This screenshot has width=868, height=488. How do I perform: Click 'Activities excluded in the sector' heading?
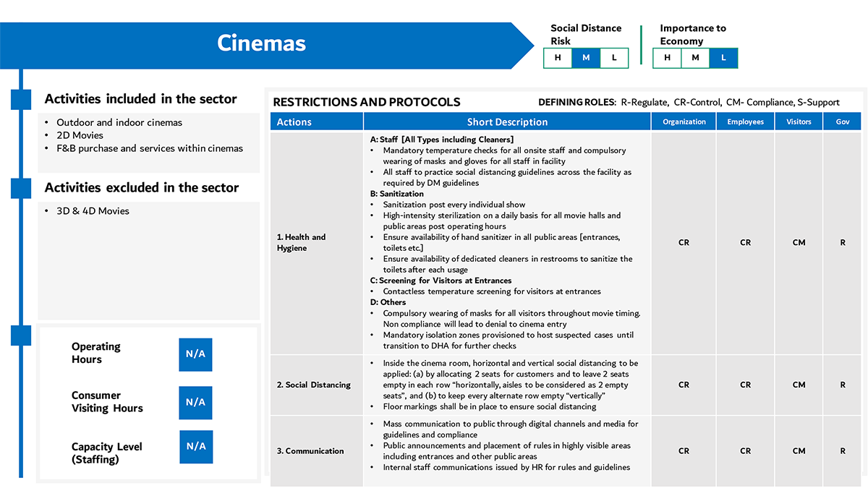(x=142, y=187)
